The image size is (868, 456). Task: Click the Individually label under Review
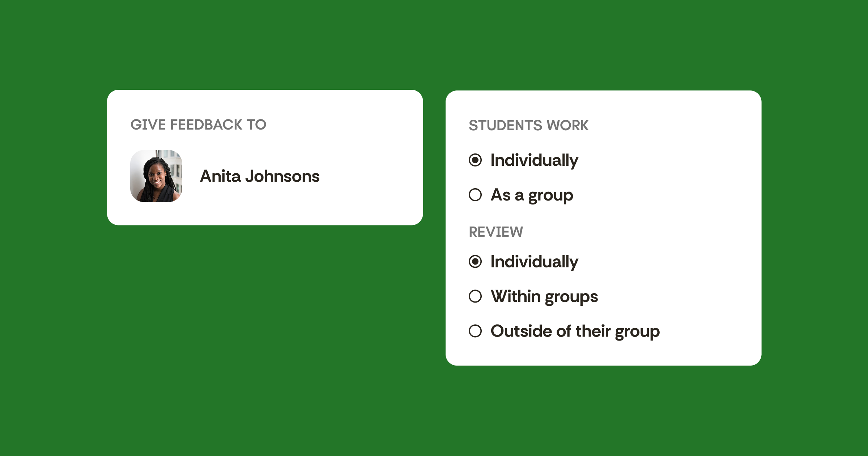pos(534,262)
